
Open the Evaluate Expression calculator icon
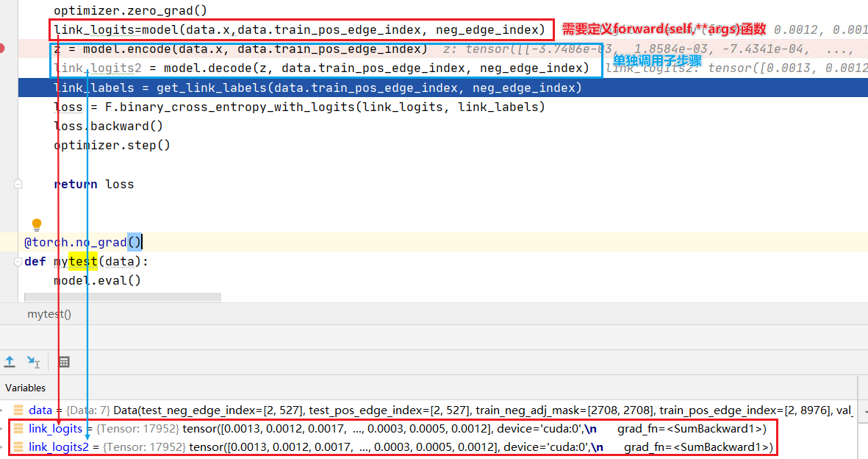coord(64,361)
